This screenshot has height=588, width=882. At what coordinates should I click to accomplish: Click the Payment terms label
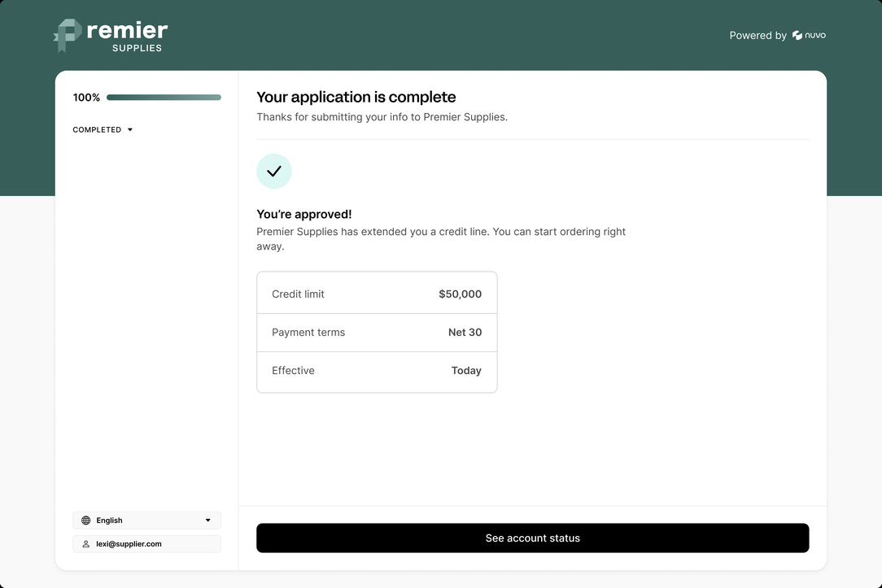308,333
